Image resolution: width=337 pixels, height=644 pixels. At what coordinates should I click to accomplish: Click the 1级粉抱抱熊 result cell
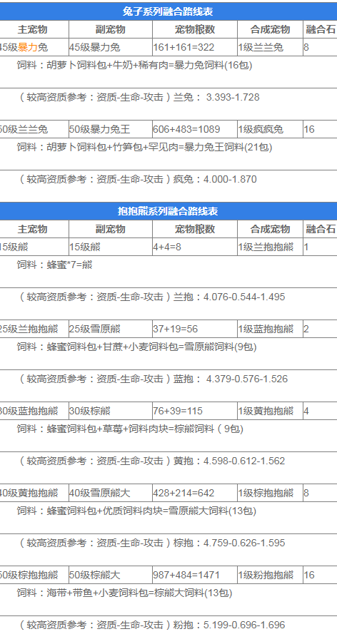270,575
